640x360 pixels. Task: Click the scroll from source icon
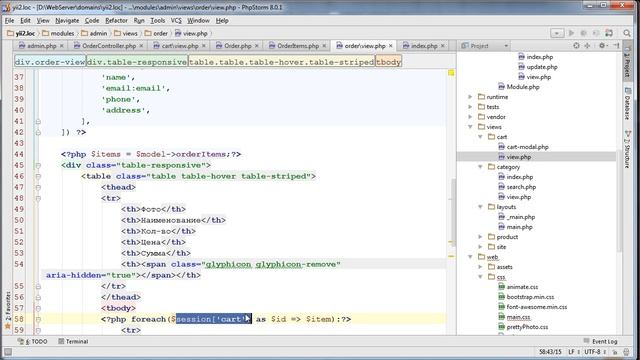coord(576,46)
